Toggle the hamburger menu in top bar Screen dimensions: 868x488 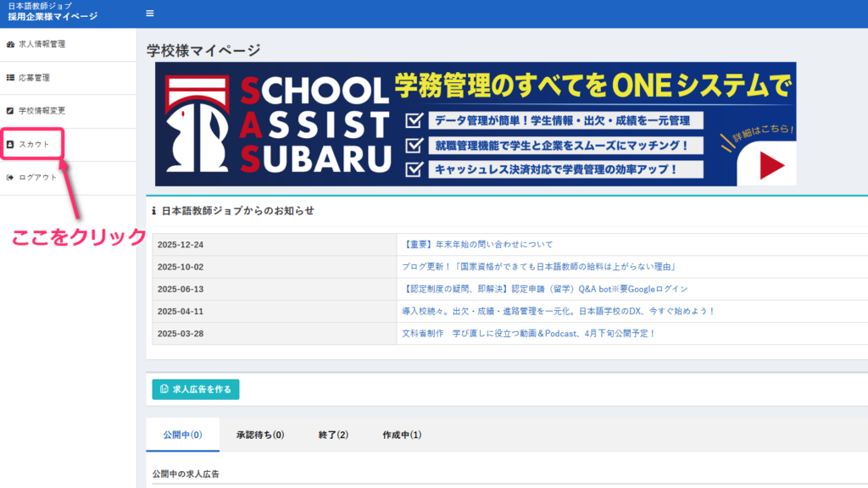(x=150, y=14)
